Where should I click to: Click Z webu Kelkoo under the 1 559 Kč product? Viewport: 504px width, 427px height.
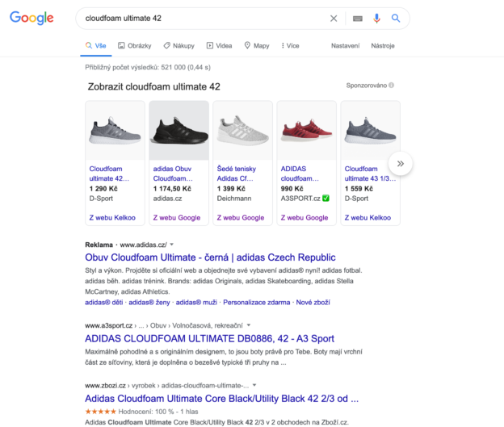(367, 217)
